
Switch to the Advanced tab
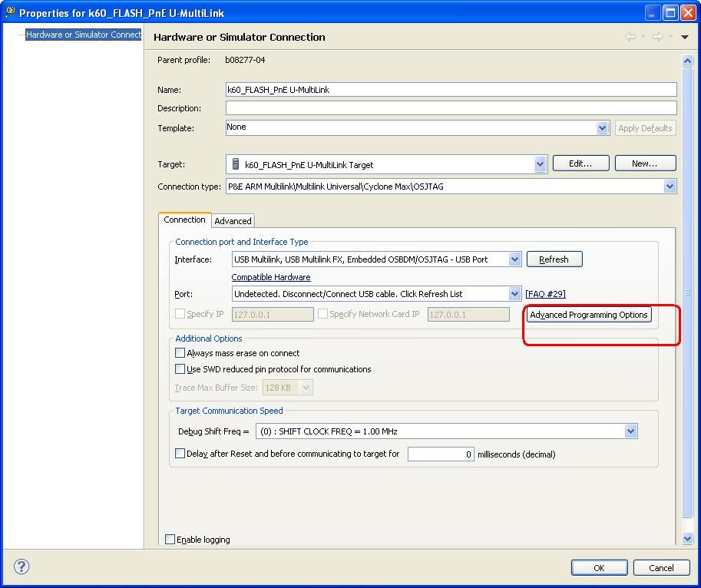(x=233, y=221)
